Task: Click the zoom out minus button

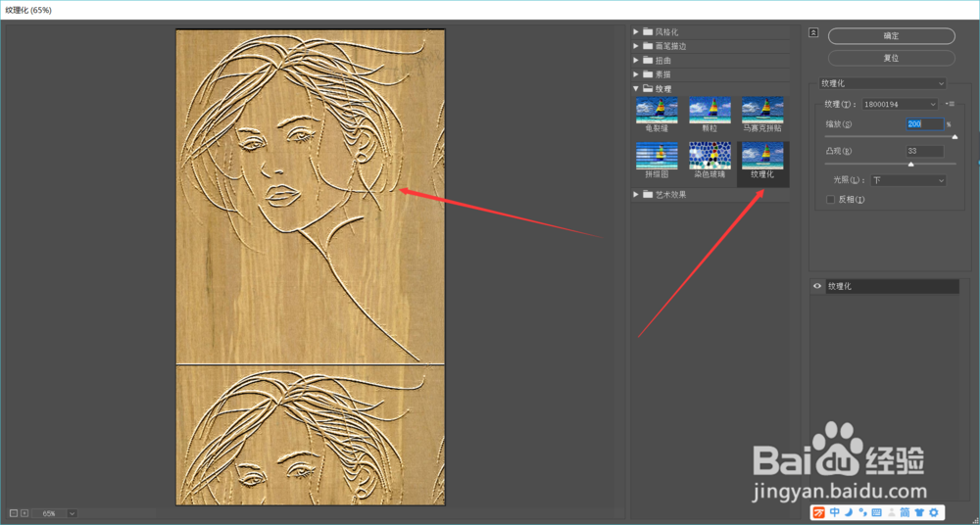Action: click(15, 513)
